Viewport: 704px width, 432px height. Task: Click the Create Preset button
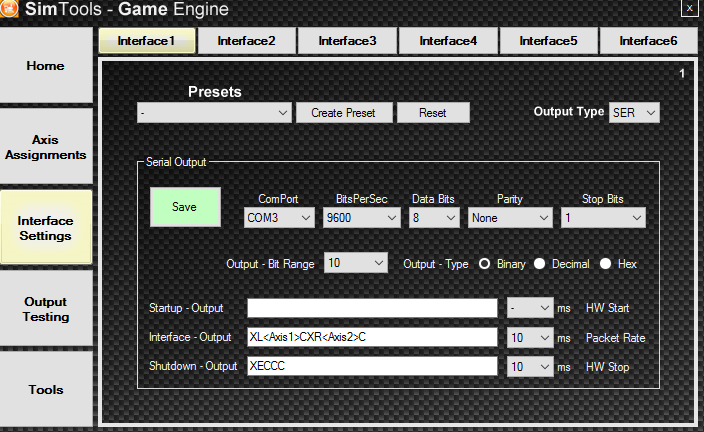pos(343,113)
